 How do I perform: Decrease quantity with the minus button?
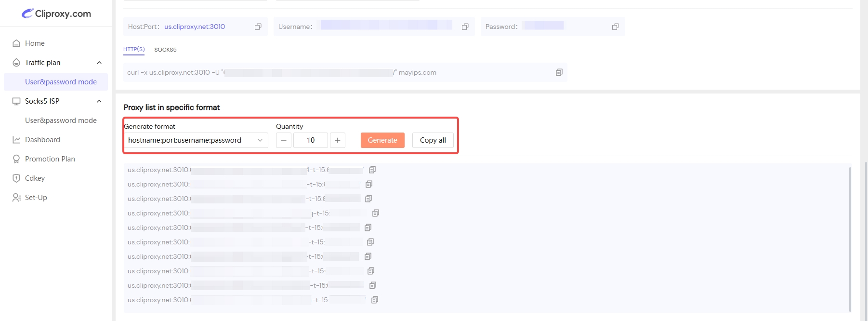[284, 140]
